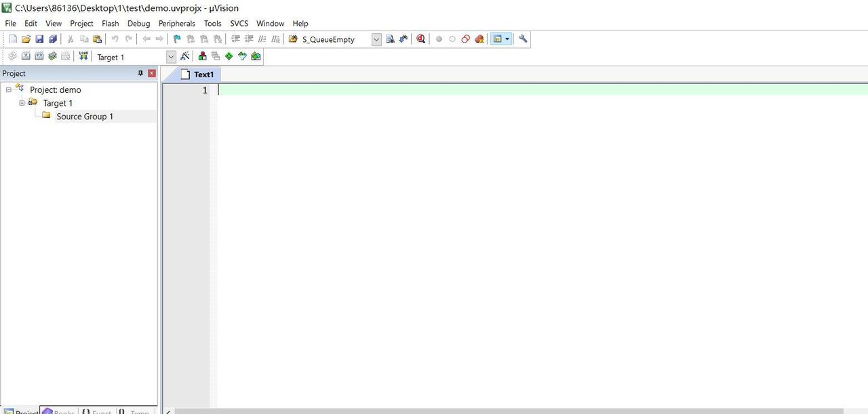This screenshot has width=868, height=414.
Task: Click the Open file folder icon
Action: pyautogui.click(x=26, y=39)
